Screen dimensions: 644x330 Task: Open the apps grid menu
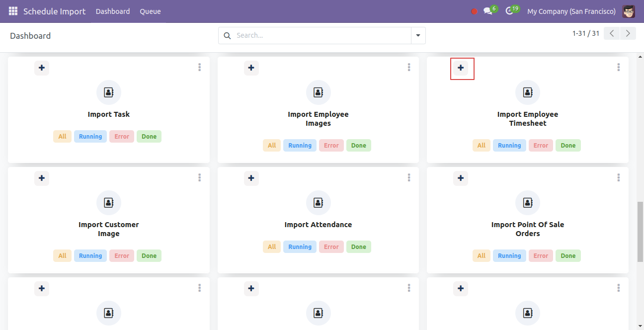tap(13, 11)
